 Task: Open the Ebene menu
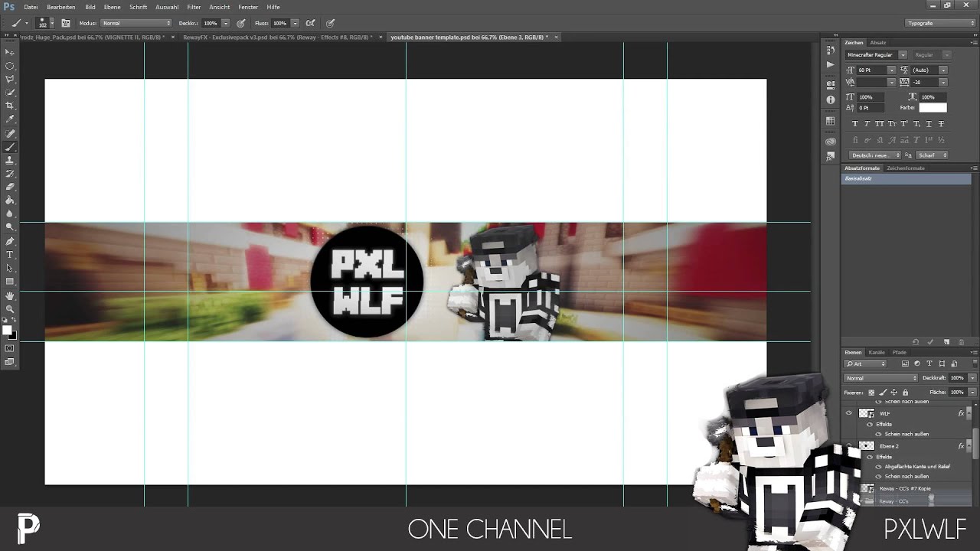coord(113,7)
